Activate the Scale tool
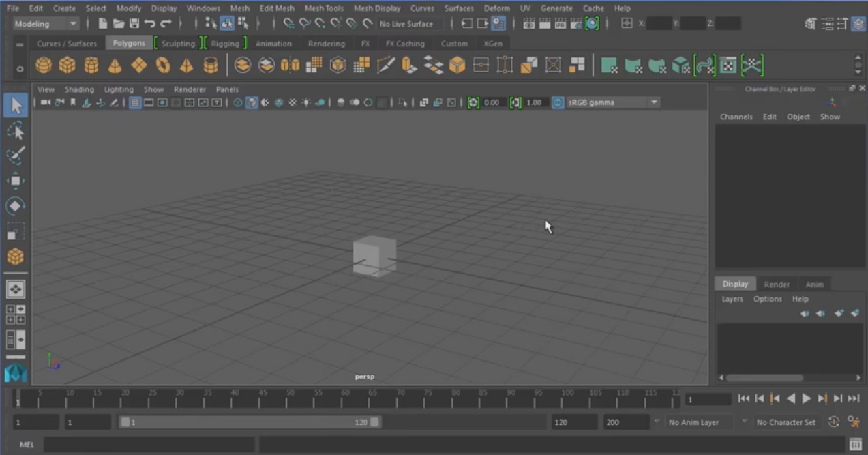Screen dimensions: 868x455 pos(16,231)
